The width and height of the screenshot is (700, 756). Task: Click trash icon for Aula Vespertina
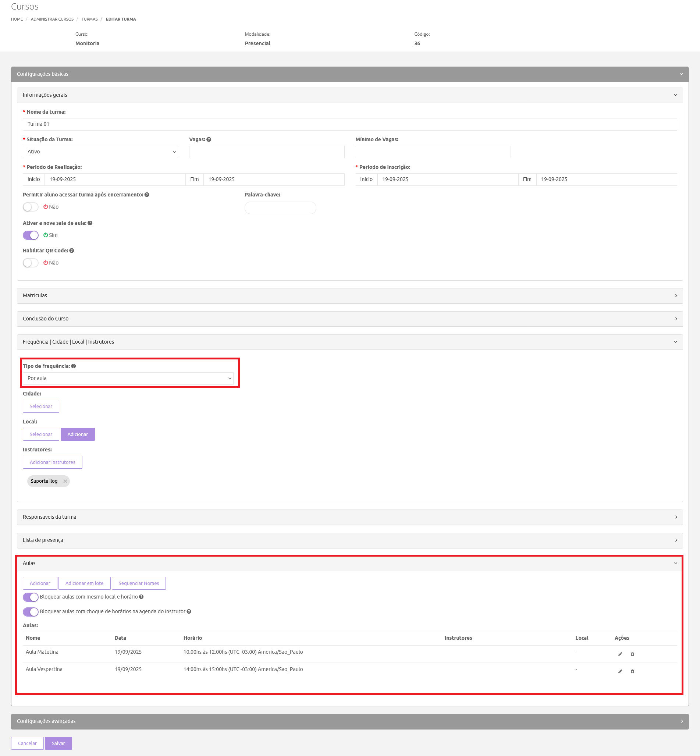pyautogui.click(x=632, y=671)
